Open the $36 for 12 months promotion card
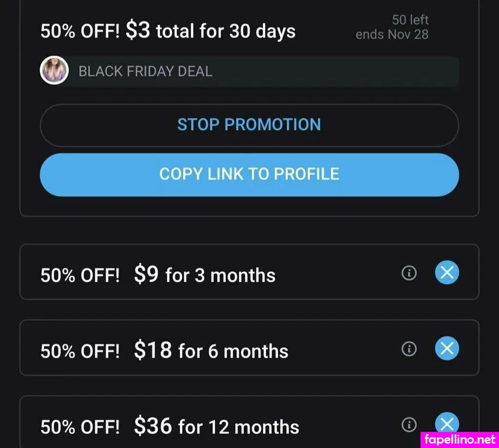Viewport: 499px width, 448px height. (195, 425)
